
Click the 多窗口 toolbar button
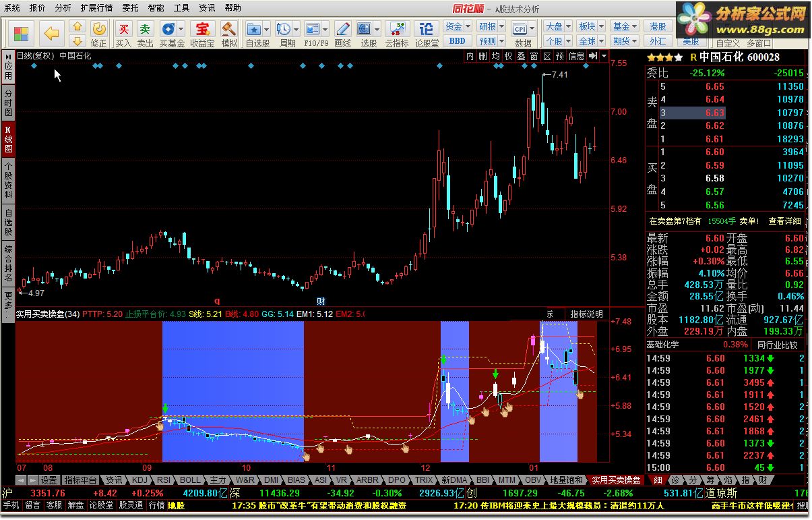(x=759, y=42)
